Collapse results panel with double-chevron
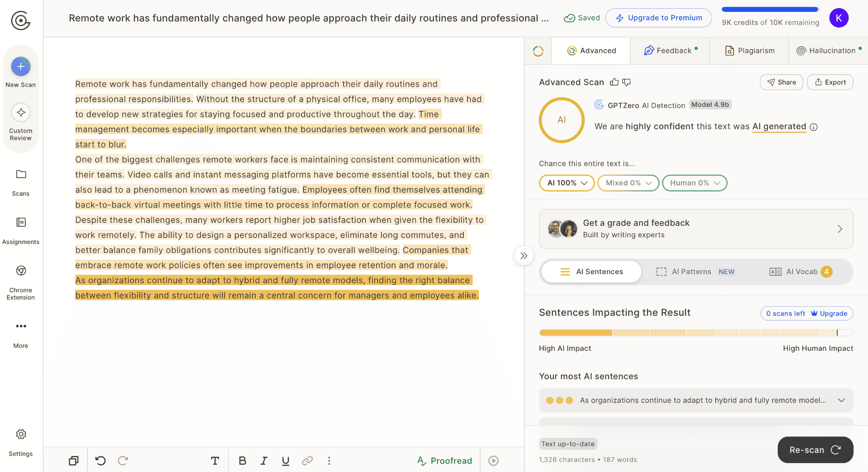Image resolution: width=868 pixels, height=472 pixels. click(x=524, y=256)
